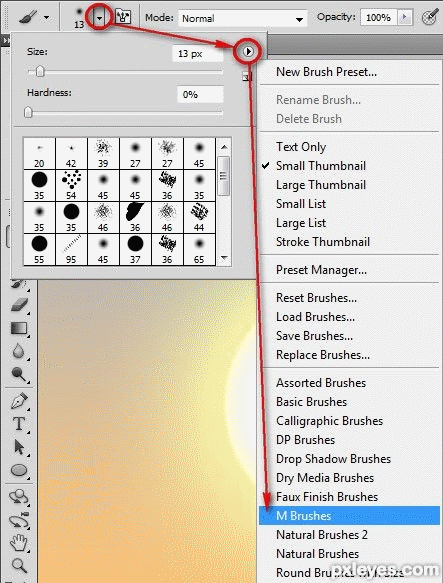
Task: Switch to Stroke Thumbnail view
Action: tap(323, 242)
